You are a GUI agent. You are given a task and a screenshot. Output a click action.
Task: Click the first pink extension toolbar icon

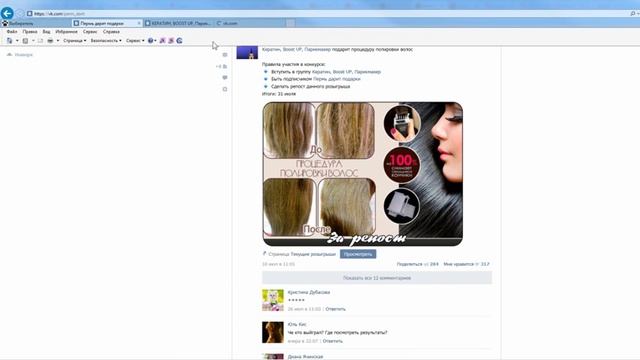tap(162, 40)
